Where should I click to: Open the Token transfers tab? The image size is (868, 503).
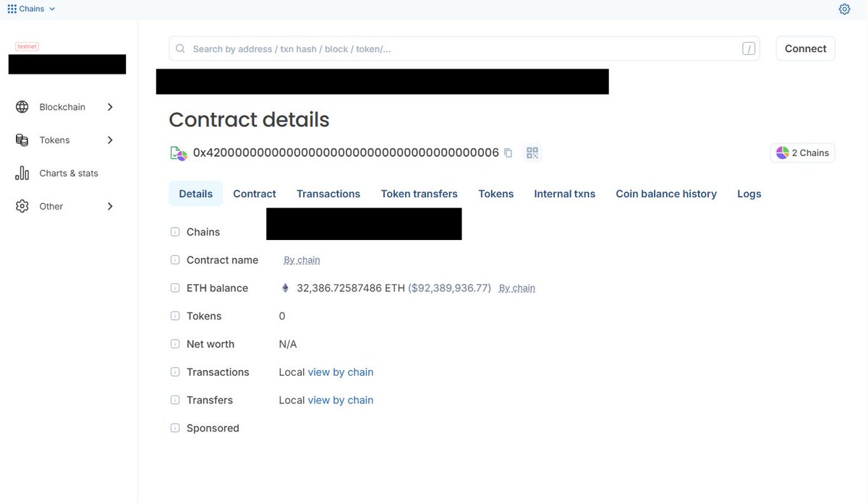(420, 194)
